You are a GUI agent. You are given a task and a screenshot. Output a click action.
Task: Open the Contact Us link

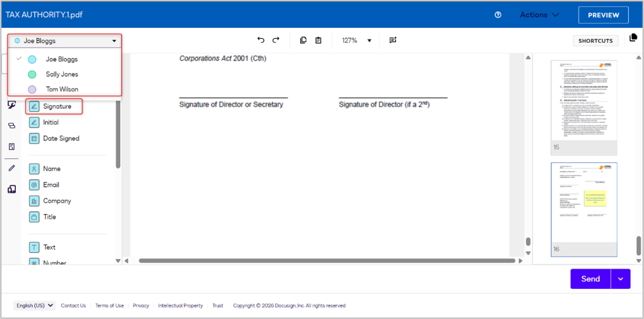pyautogui.click(x=74, y=305)
